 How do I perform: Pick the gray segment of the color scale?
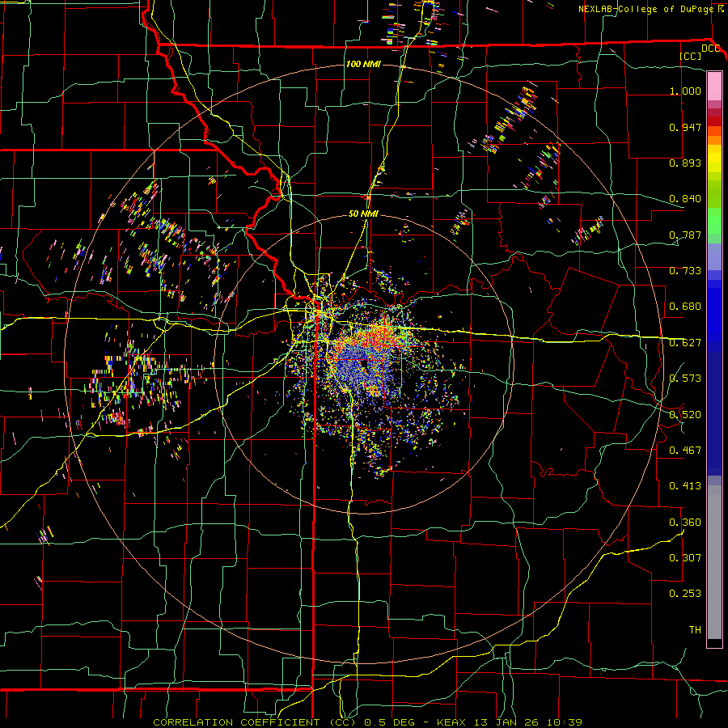tap(714, 562)
